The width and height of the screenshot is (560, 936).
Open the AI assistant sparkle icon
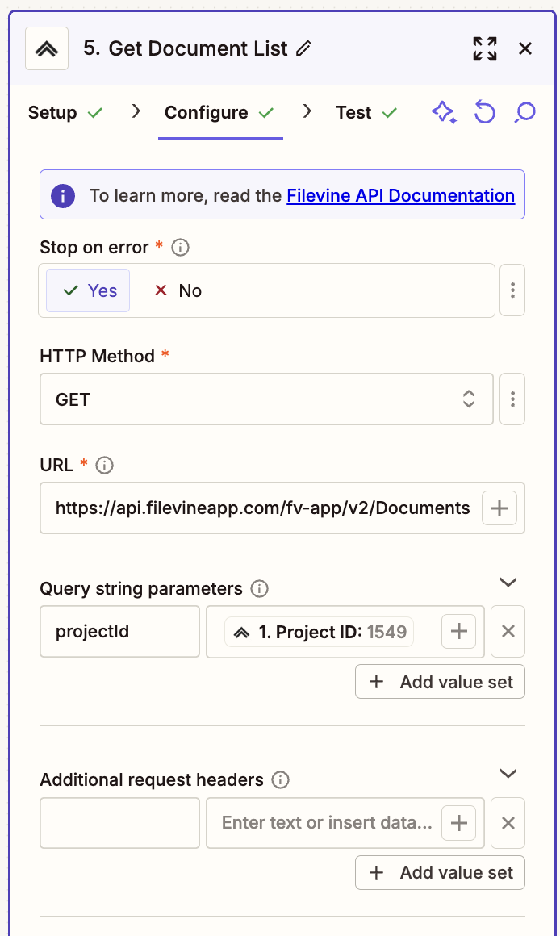pyautogui.click(x=445, y=113)
